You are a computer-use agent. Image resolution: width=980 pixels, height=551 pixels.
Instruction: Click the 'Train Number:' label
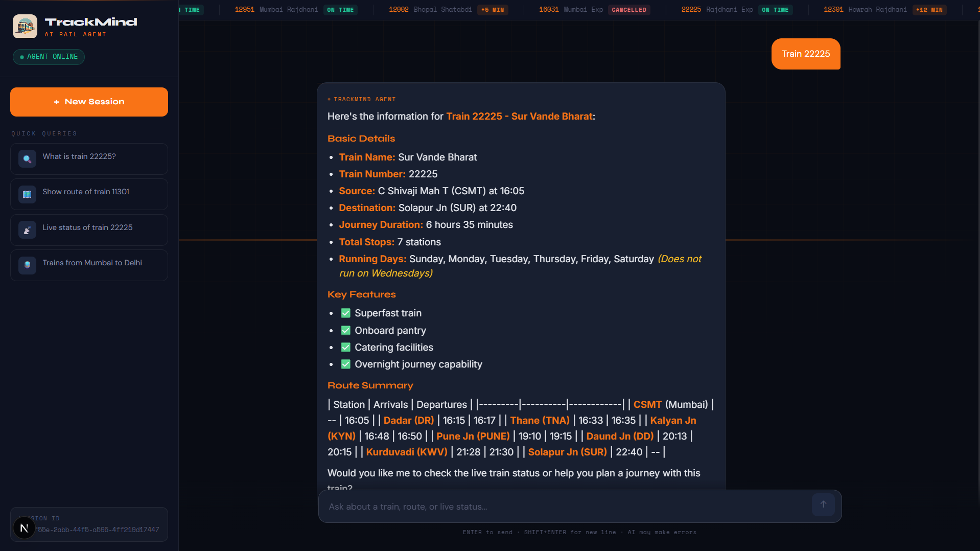[x=372, y=174]
